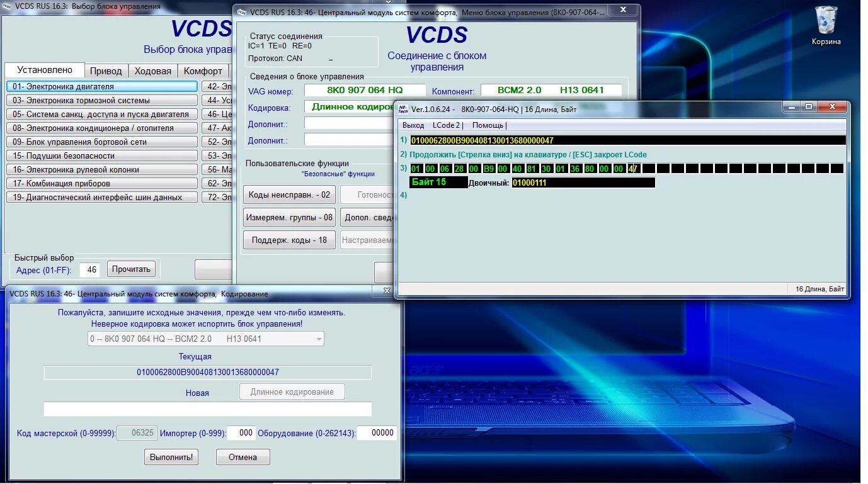Click Поддерж. коды - 18 button
Viewport: 868px width, 484px height.
coord(289,240)
